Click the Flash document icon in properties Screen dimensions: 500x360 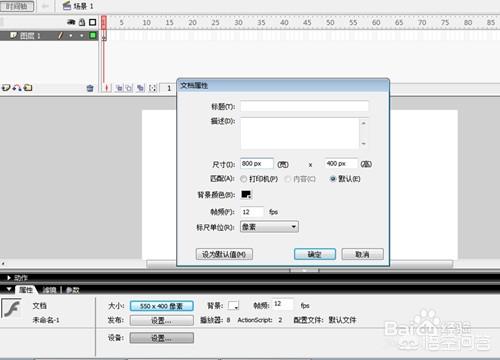tap(11, 308)
